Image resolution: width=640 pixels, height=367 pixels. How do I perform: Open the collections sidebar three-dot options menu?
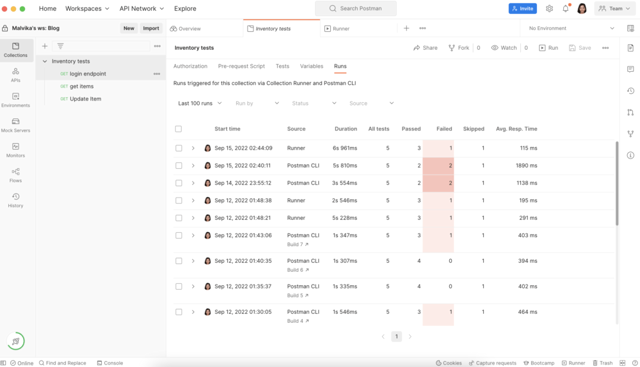click(157, 46)
